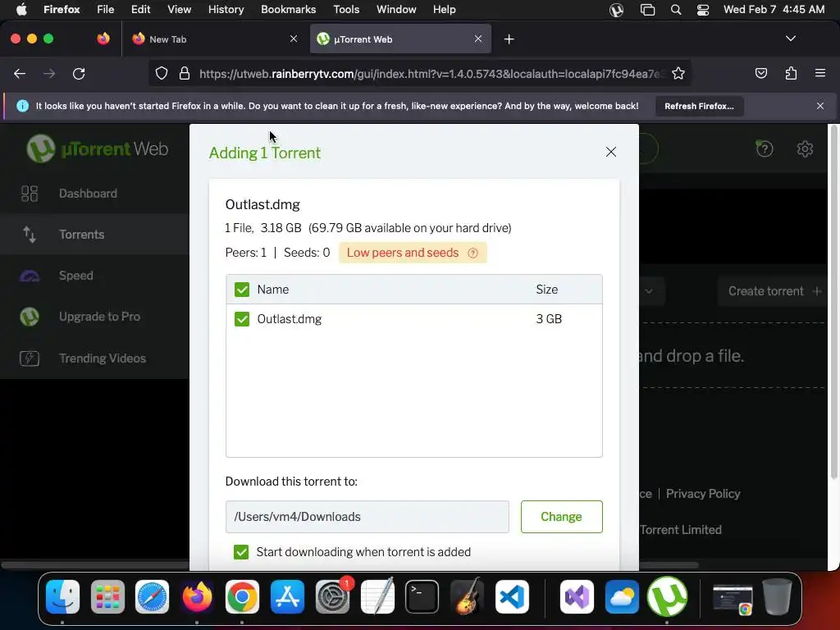Screen dimensions: 840x630
Task: Open a new tab with plus button
Action: tap(509, 39)
